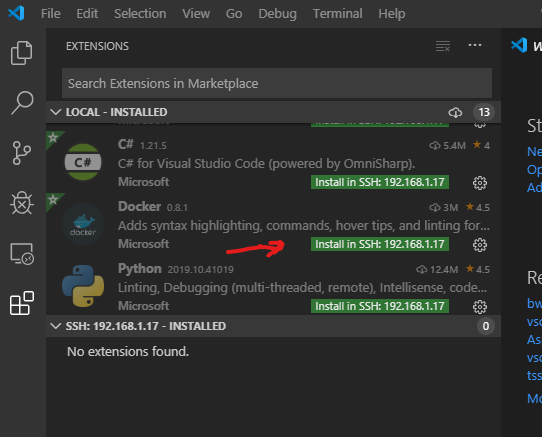Click the EXTENSIONS panel title
The height and width of the screenshot is (437, 542).
point(97,46)
